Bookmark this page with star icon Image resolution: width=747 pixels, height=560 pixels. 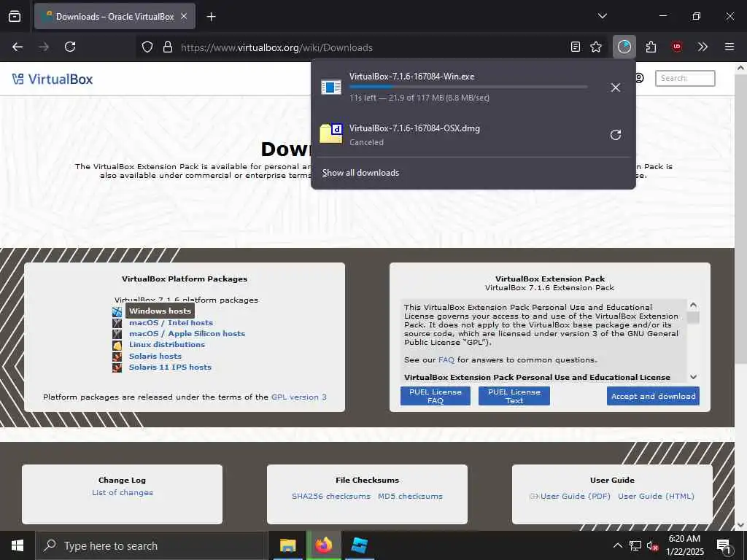(596, 47)
